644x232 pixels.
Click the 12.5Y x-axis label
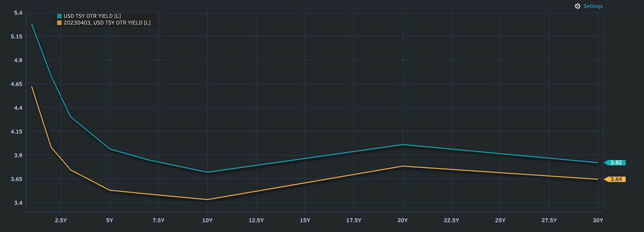(256, 220)
